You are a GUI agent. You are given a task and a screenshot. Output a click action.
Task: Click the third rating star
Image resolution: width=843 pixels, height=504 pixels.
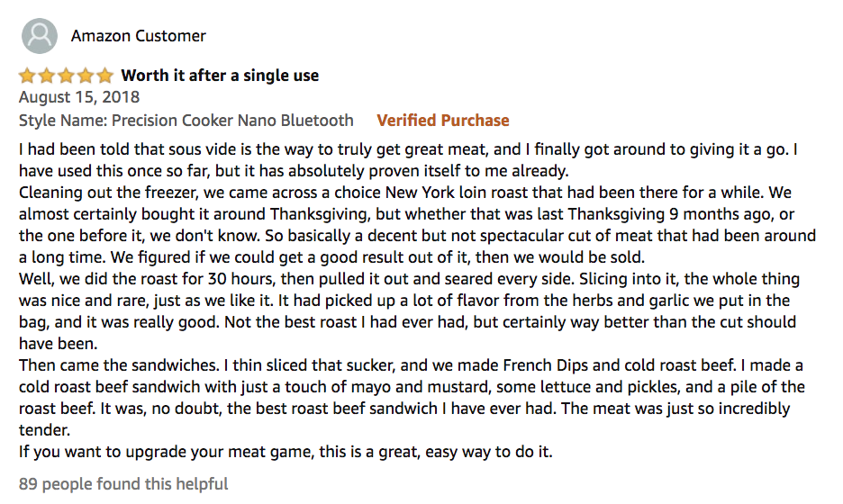coord(66,76)
